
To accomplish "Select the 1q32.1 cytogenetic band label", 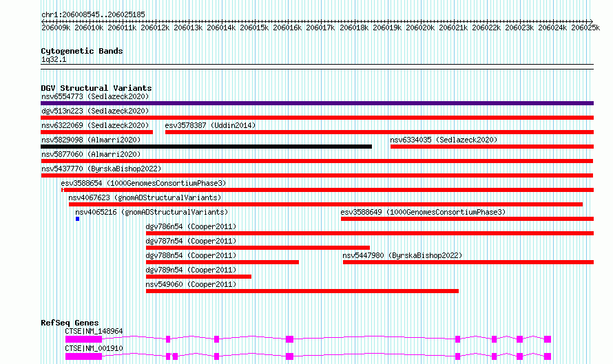I will 54,59.
